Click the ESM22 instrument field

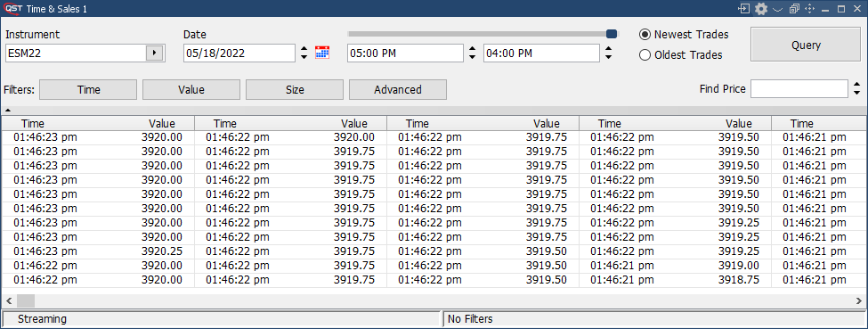coord(76,53)
